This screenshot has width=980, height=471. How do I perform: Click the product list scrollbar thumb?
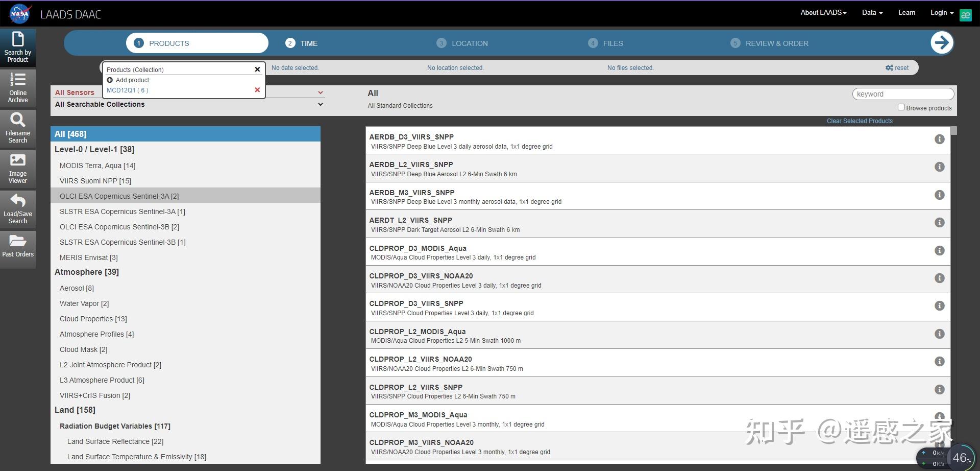tap(953, 131)
